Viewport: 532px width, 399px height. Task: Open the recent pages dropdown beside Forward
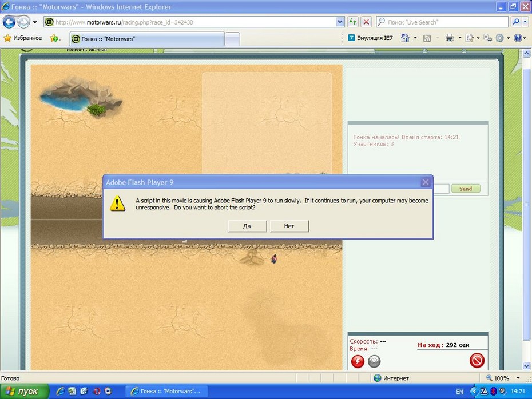coord(35,22)
